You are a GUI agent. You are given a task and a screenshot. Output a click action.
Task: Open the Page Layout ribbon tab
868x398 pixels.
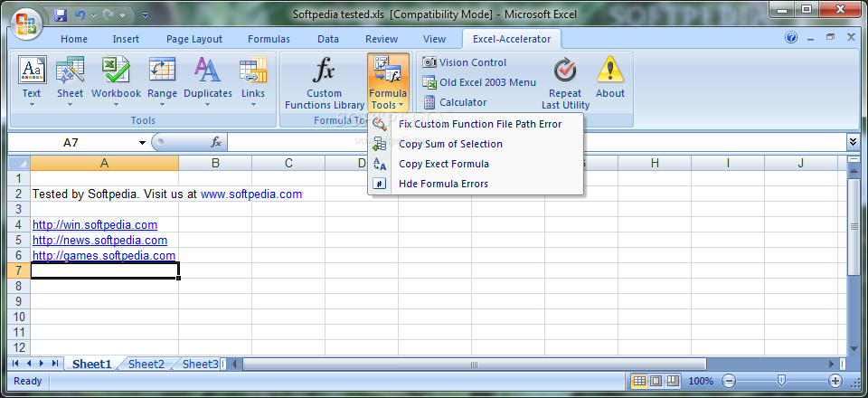tap(194, 39)
